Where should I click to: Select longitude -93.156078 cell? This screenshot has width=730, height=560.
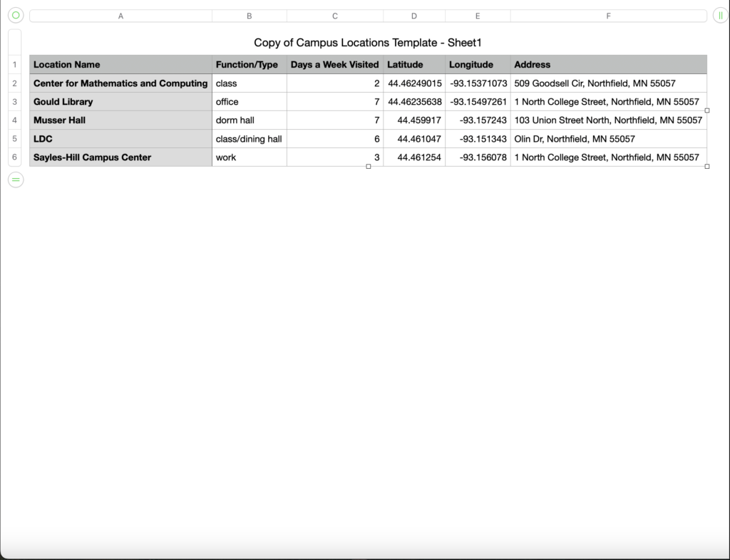(478, 157)
